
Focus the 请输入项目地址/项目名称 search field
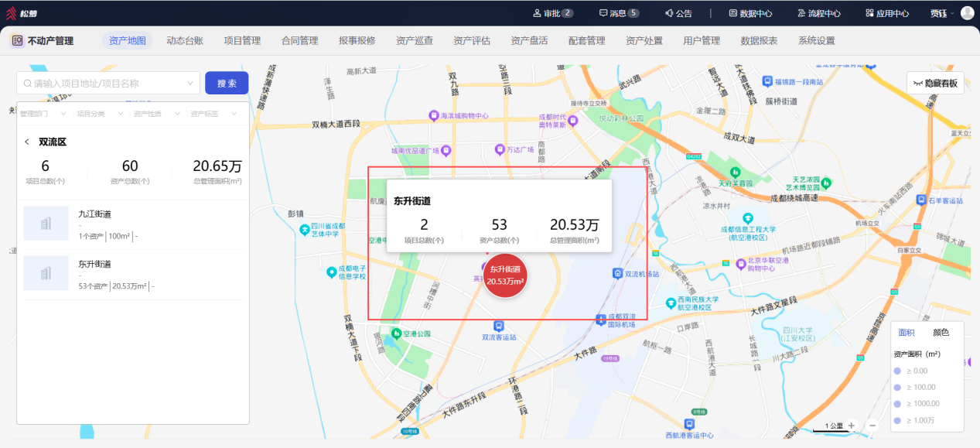point(108,83)
